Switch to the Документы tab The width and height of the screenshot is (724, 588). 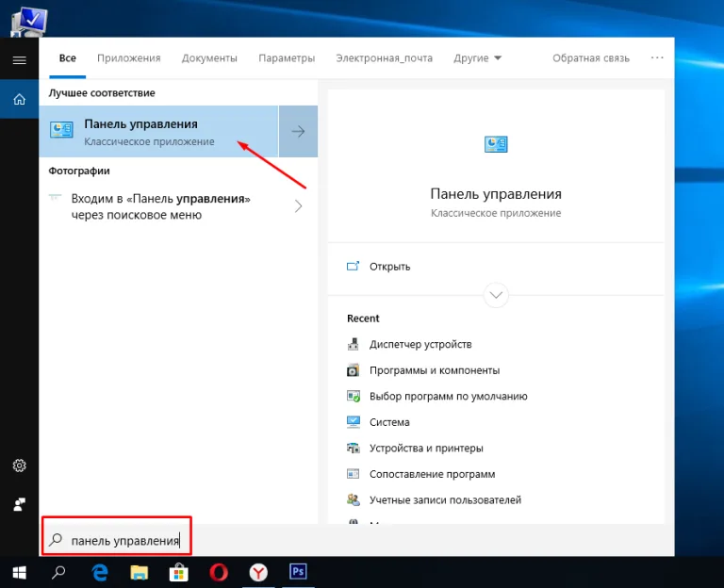tap(209, 58)
